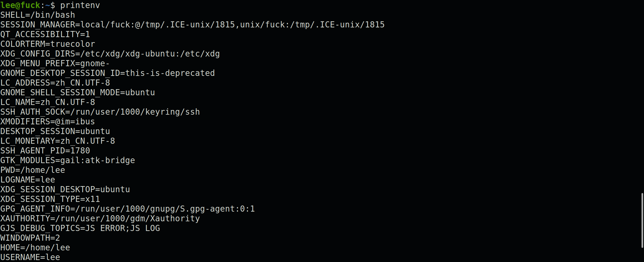This screenshot has height=262, width=644.
Task: Click the XDG_SESSION_TYPE=x11 line
Action: [50, 199]
